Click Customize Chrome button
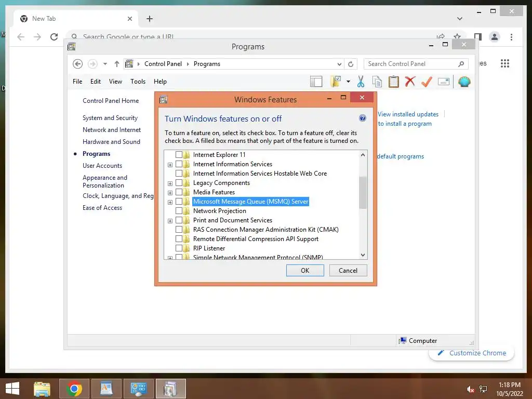Screen dimensions: 532x399 [472, 353]
